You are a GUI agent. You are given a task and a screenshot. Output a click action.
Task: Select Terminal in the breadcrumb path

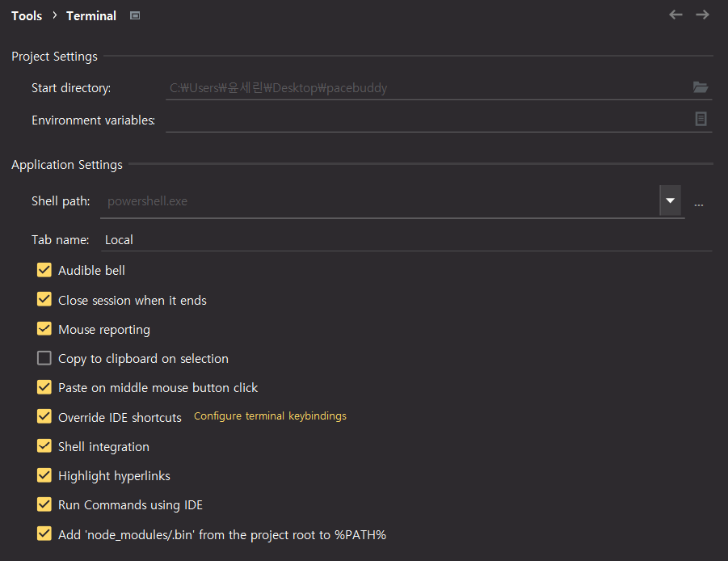click(90, 15)
